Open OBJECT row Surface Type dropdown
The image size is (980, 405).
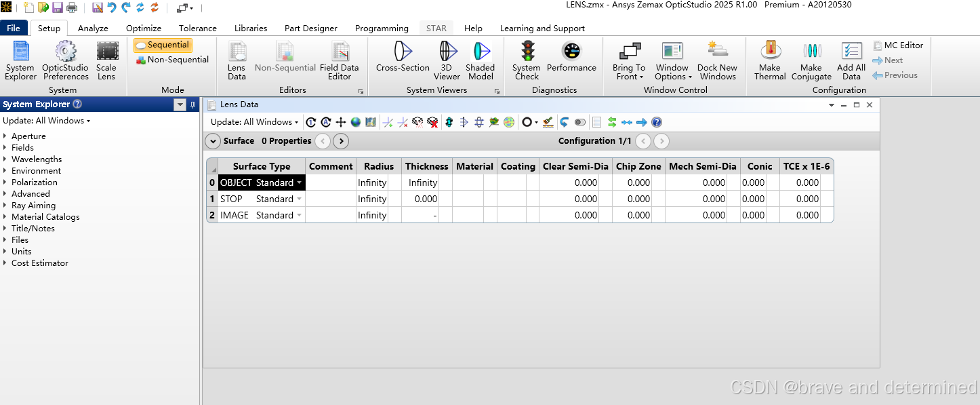coord(299,182)
